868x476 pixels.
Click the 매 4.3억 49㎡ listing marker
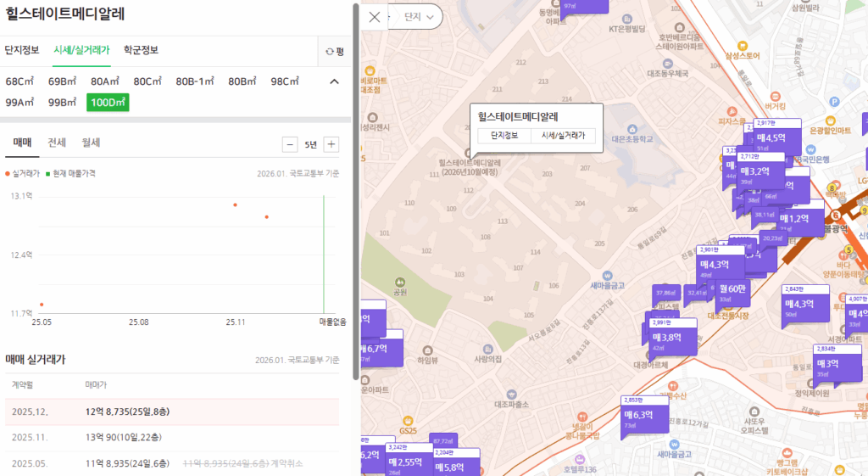tap(721, 265)
